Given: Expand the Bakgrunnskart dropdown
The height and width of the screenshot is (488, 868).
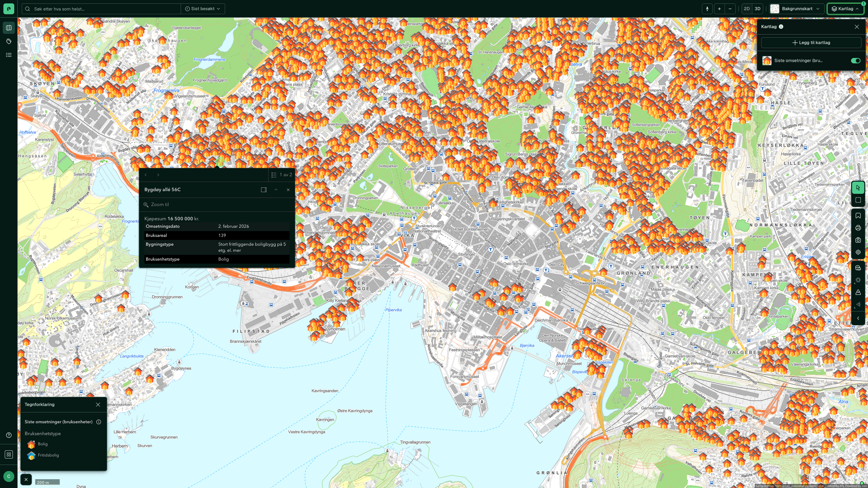Looking at the screenshot, I should click(x=796, y=9).
